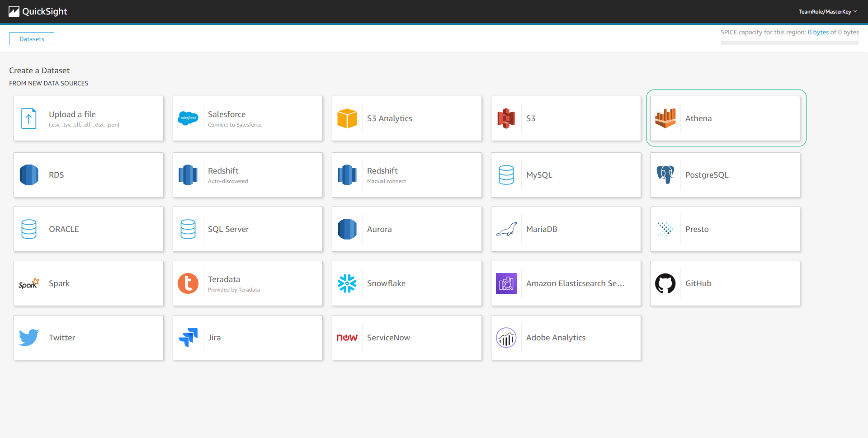The image size is (868, 438).
Task: Select the Twitter bird icon
Action: coord(29,338)
